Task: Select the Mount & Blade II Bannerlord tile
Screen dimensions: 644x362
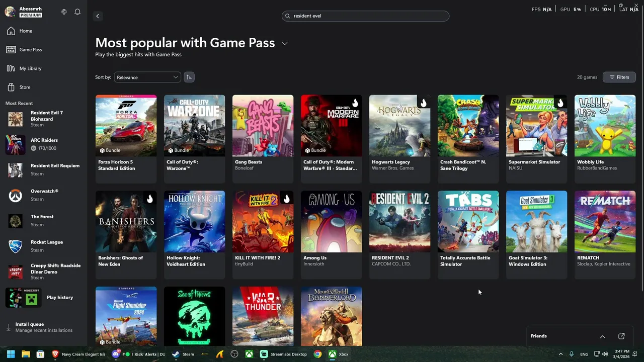Action: pyautogui.click(x=331, y=316)
